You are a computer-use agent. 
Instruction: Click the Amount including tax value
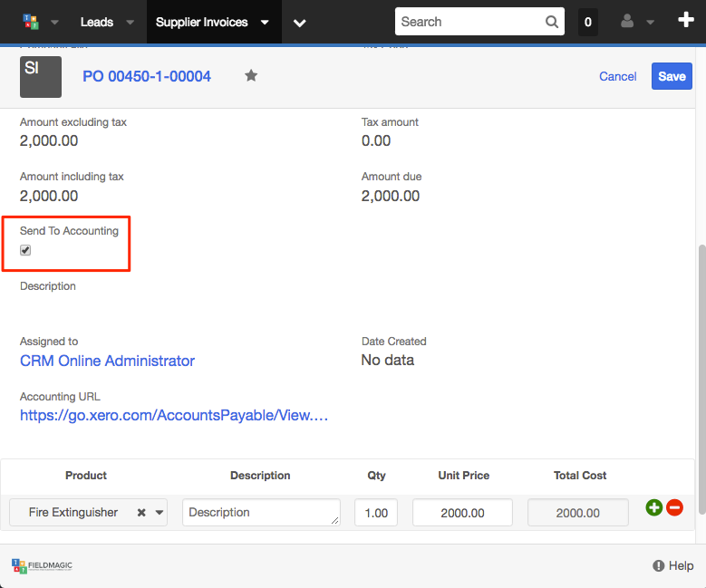[x=49, y=196]
